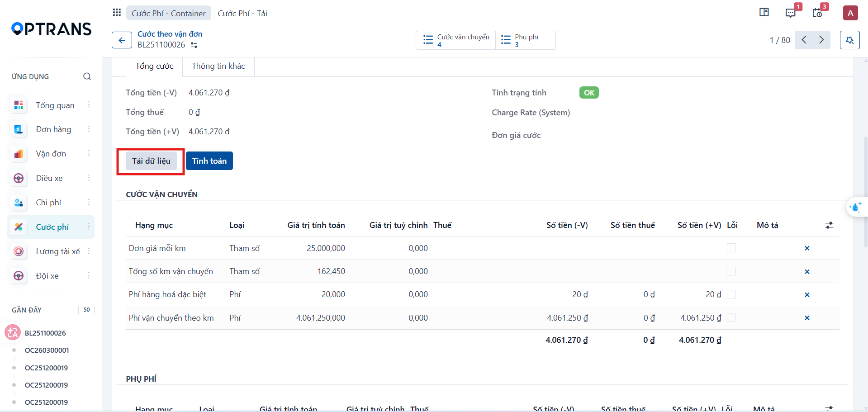Open the split view panel icon
This screenshot has width=868, height=412.
tap(764, 13)
